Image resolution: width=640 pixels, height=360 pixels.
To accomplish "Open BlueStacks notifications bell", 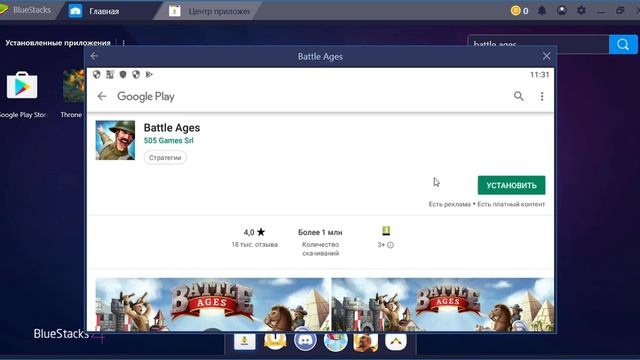I will pyautogui.click(x=542, y=11).
